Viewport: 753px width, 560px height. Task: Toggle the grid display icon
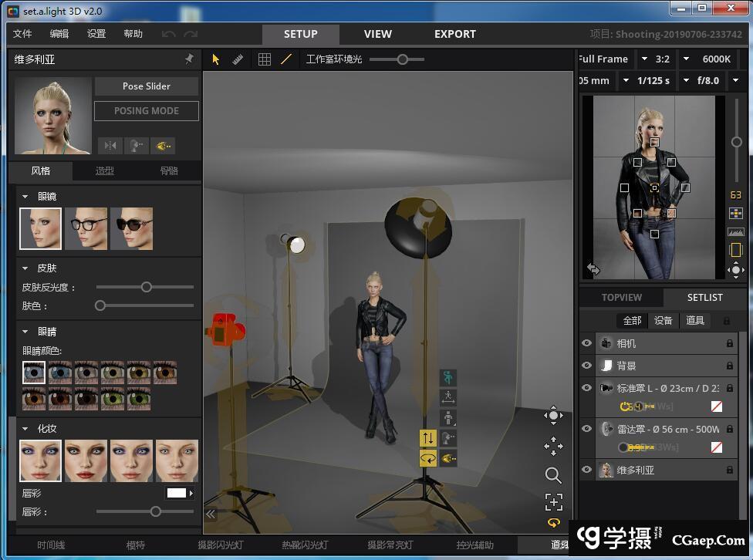tap(265, 59)
